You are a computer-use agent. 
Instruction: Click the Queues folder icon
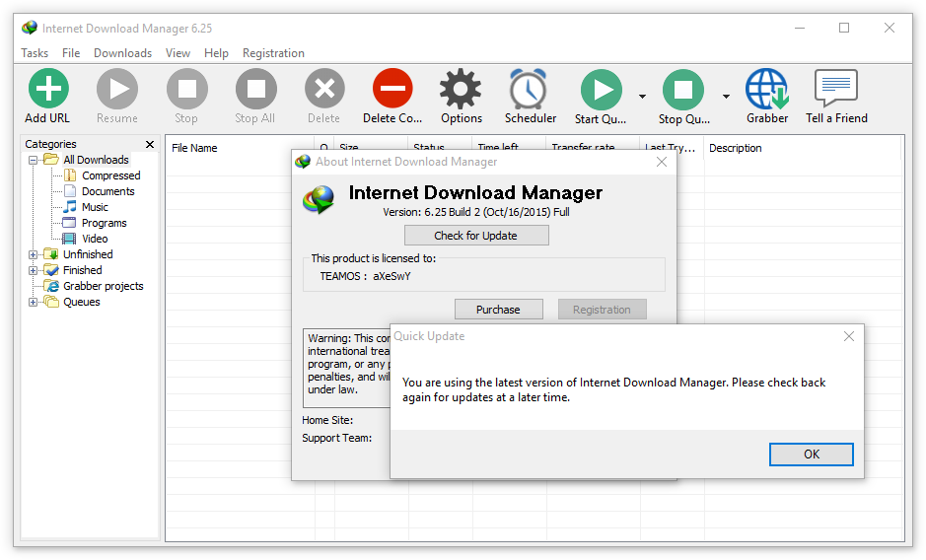click(52, 302)
